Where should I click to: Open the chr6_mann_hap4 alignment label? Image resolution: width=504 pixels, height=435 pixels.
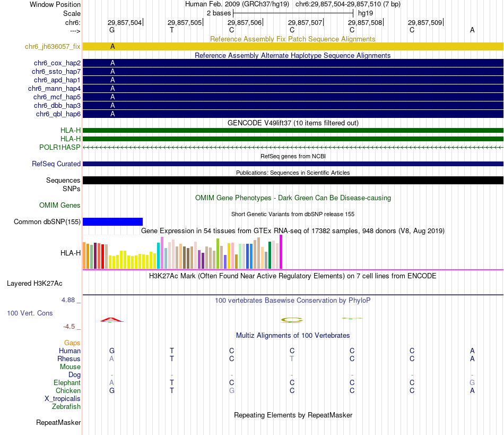tap(54, 89)
